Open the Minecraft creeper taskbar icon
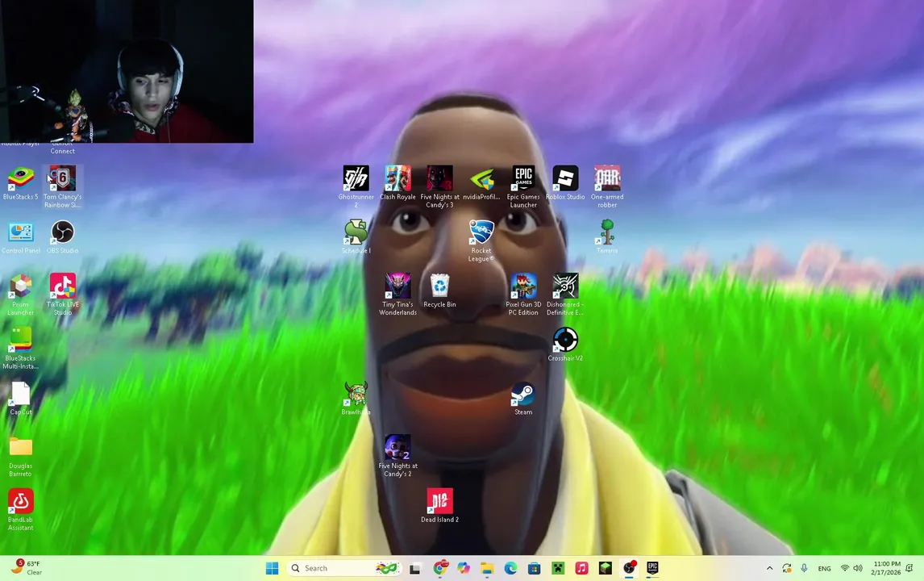 coord(557,568)
